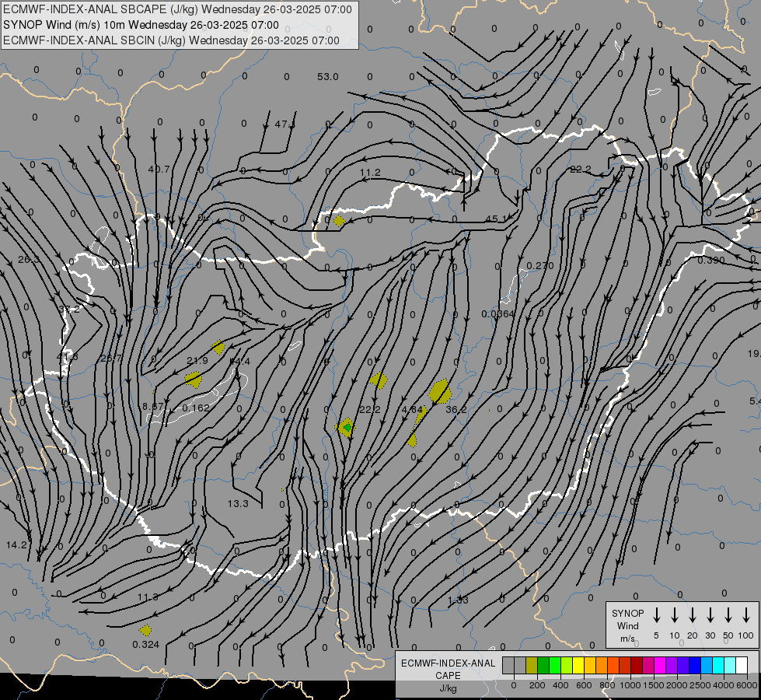Click the 8.57 value on map
Image resolution: width=761 pixels, height=700 pixels.
pos(153,407)
